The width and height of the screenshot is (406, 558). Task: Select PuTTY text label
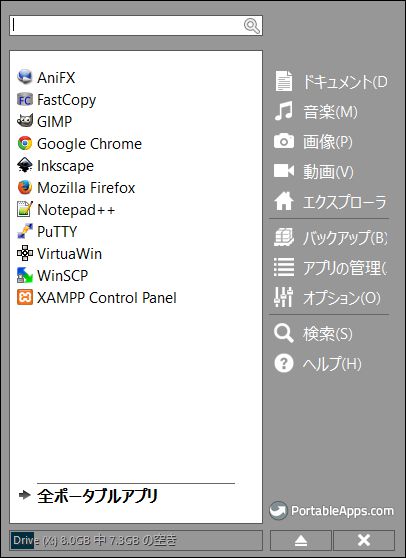(x=57, y=232)
